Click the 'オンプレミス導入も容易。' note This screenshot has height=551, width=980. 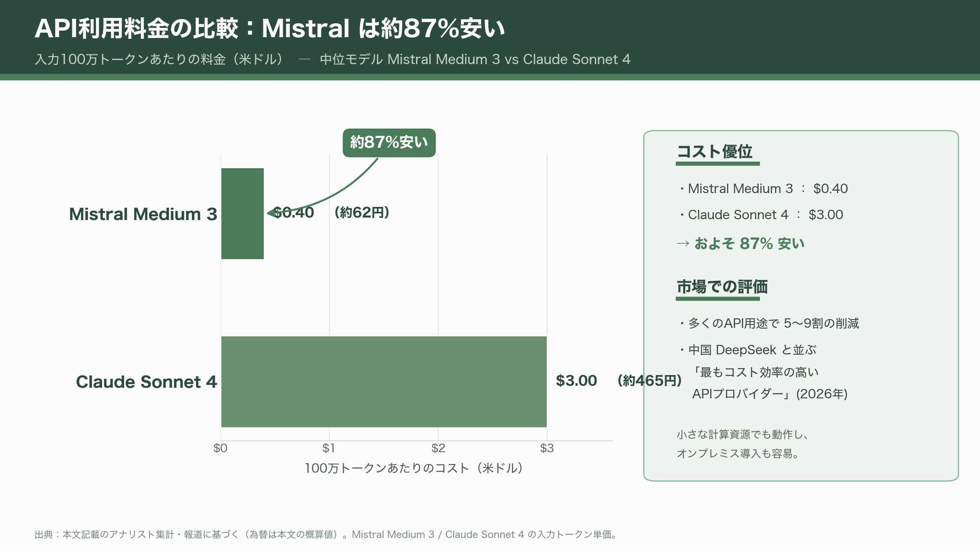click(x=738, y=453)
